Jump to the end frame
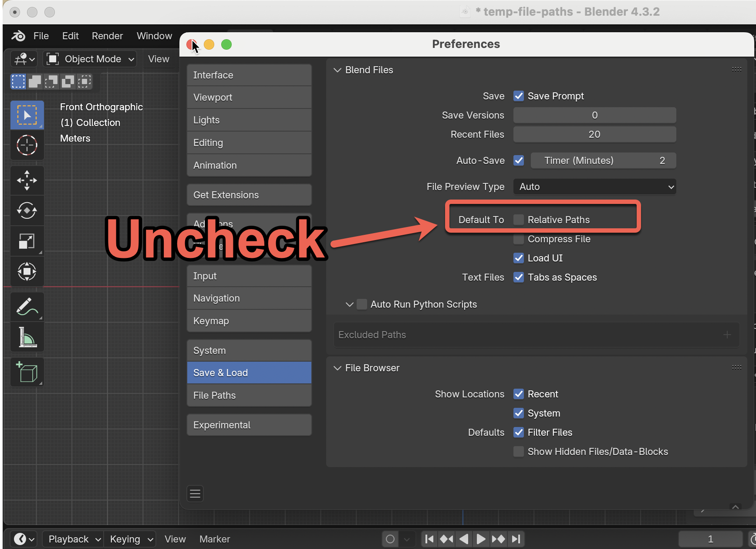This screenshot has width=756, height=549. [x=516, y=539]
